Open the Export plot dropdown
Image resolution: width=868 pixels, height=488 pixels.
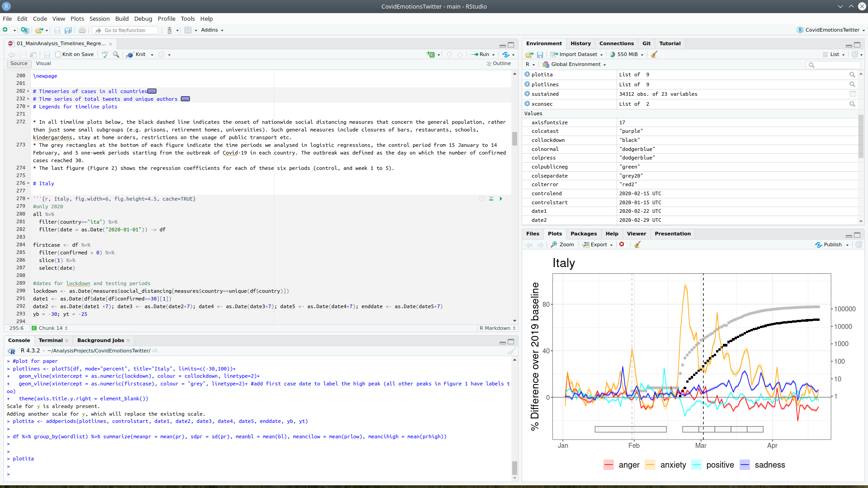598,244
